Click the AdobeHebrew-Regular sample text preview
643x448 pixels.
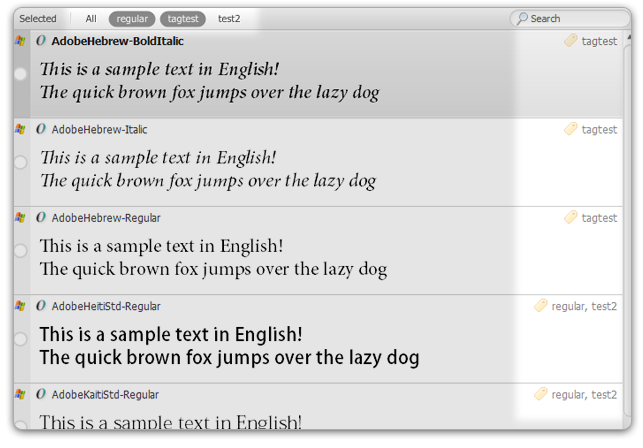[213, 258]
